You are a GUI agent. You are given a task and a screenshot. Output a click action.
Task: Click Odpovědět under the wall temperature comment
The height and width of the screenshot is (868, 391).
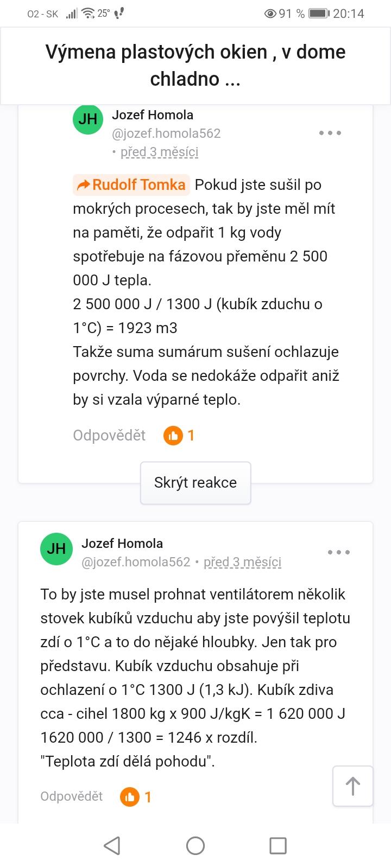(x=71, y=796)
